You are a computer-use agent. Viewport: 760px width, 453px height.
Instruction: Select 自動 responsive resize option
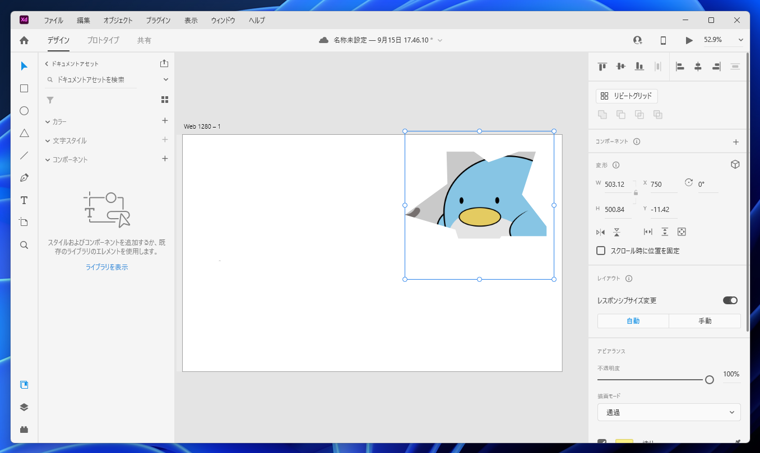[633, 321]
